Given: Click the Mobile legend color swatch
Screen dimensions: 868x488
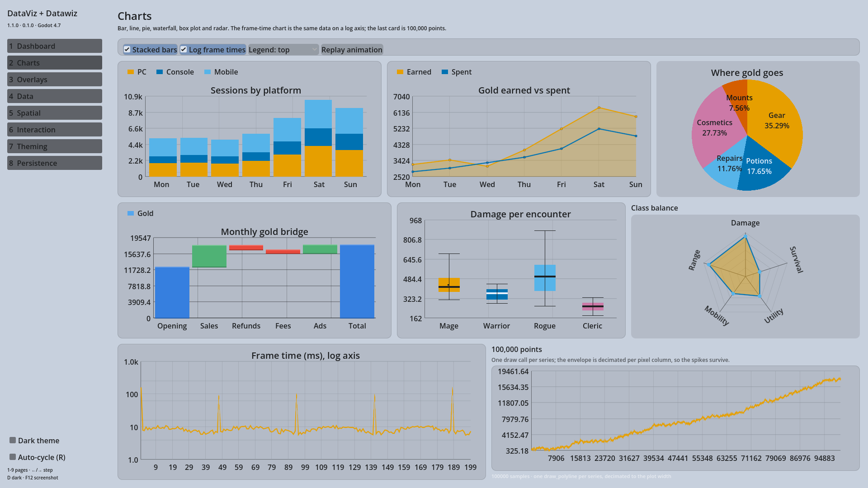Looking at the screenshot, I should [208, 72].
